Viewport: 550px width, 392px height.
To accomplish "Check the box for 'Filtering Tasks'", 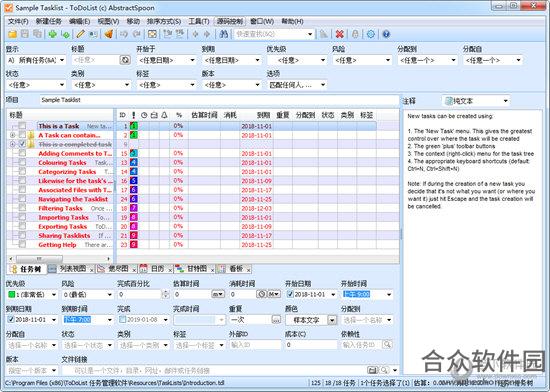I will click(x=22, y=208).
